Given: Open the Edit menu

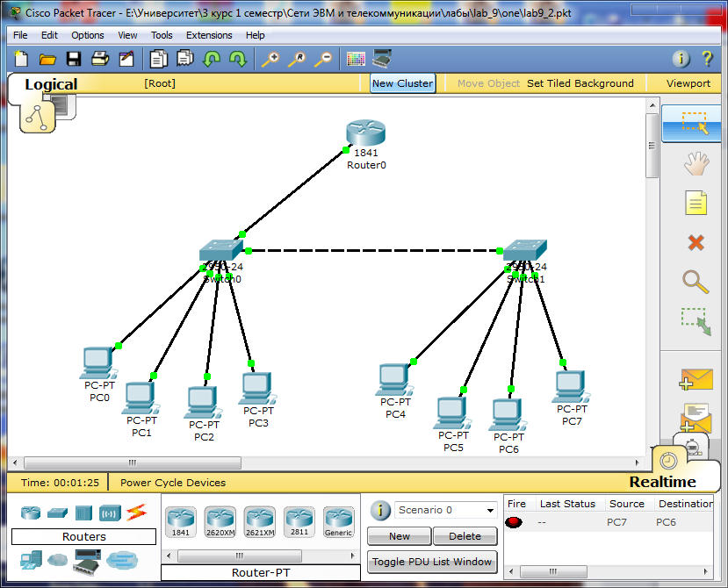Looking at the screenshot, I should pos(49,35).
